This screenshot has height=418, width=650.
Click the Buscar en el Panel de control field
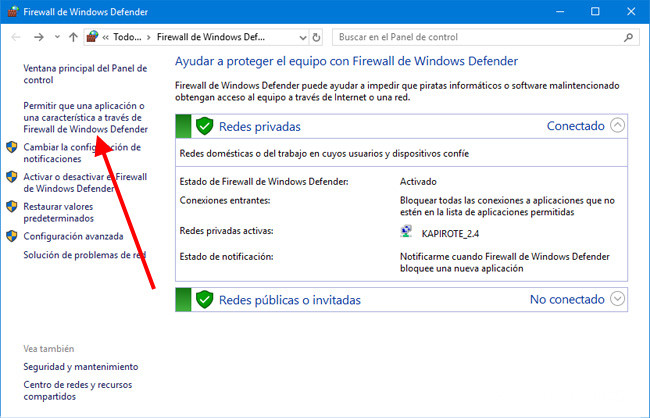470,37
